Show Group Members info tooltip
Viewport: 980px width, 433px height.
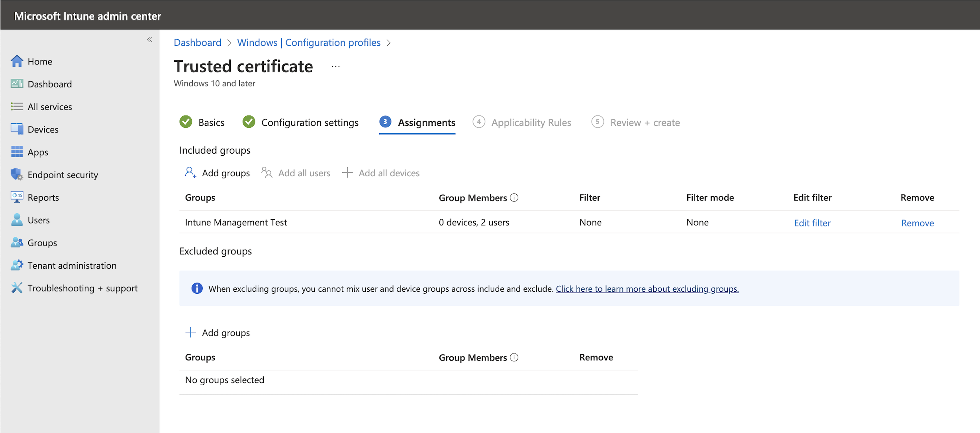point(515,197)
